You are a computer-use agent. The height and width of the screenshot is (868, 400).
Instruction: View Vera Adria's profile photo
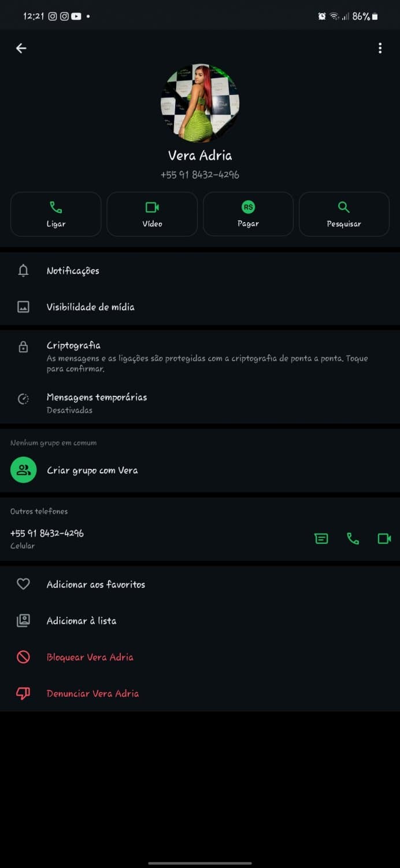(200, 103)
